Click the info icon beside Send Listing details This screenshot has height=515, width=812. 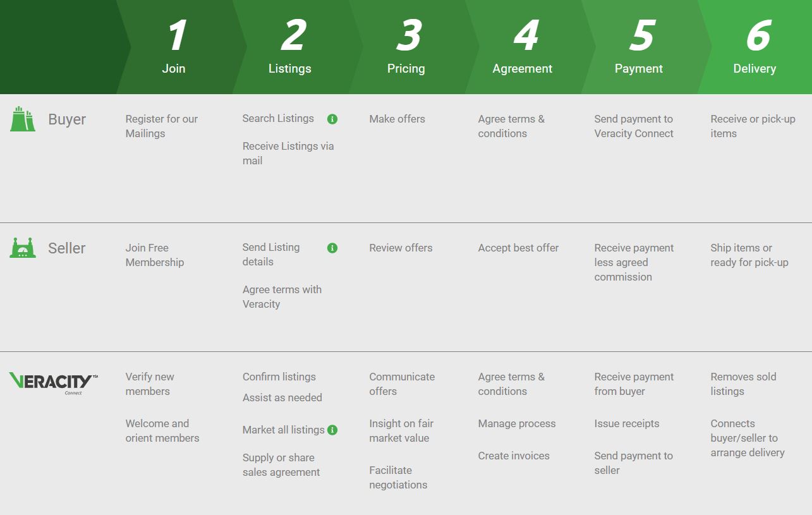[332, 248]
